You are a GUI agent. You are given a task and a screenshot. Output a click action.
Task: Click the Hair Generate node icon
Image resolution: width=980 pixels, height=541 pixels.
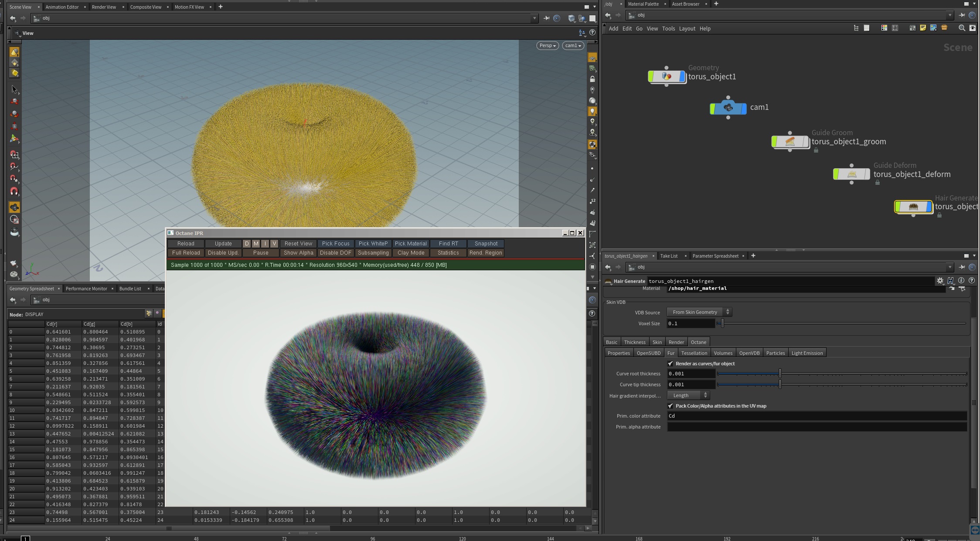pos(913,207)
